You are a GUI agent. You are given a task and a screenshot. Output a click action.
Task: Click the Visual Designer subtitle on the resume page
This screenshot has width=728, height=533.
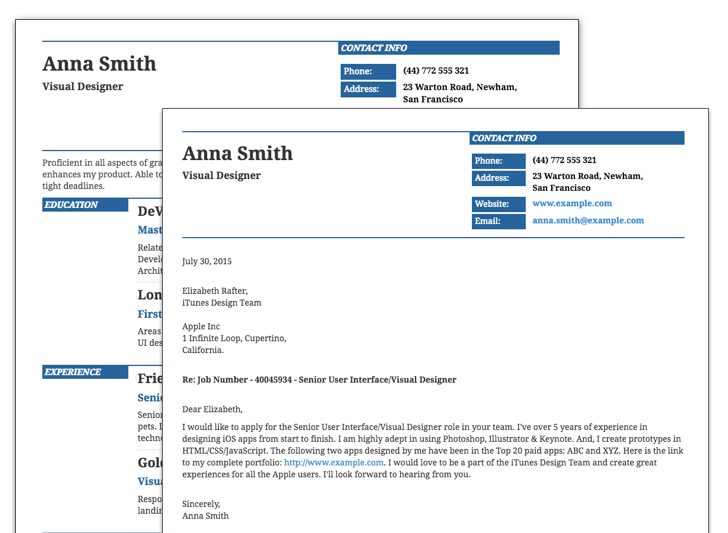coord(83,86)
